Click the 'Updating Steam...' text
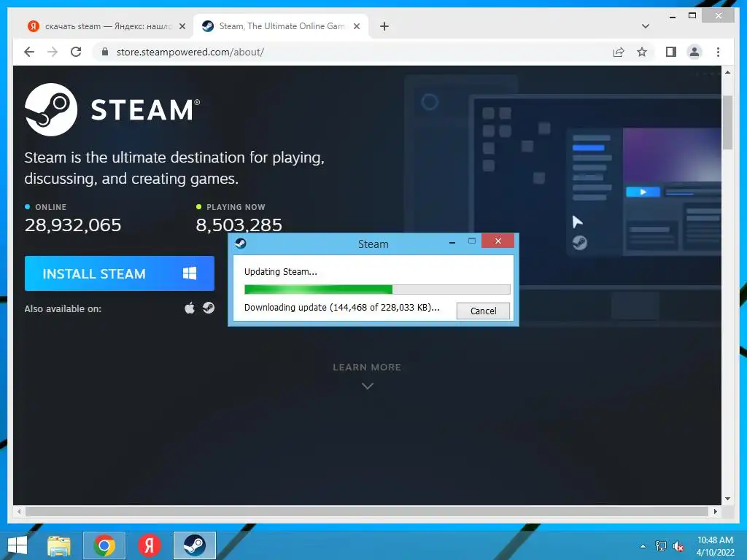Viewport: 747px width, 560px height. tap(281, 272)
